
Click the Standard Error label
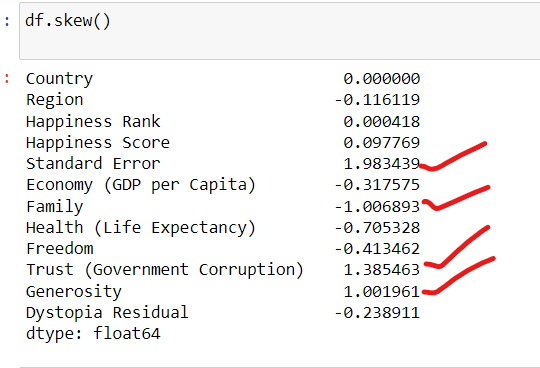[x=93, y=164]
